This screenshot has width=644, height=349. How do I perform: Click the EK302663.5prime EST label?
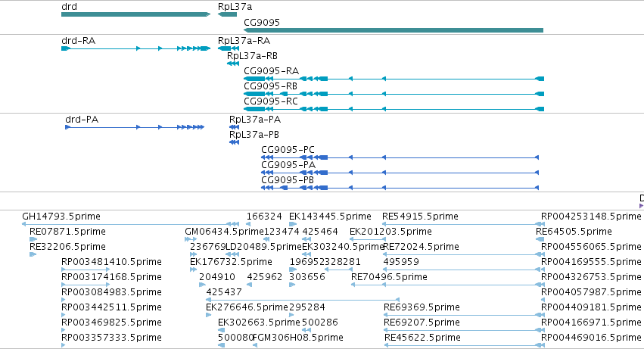coord(259,323)
